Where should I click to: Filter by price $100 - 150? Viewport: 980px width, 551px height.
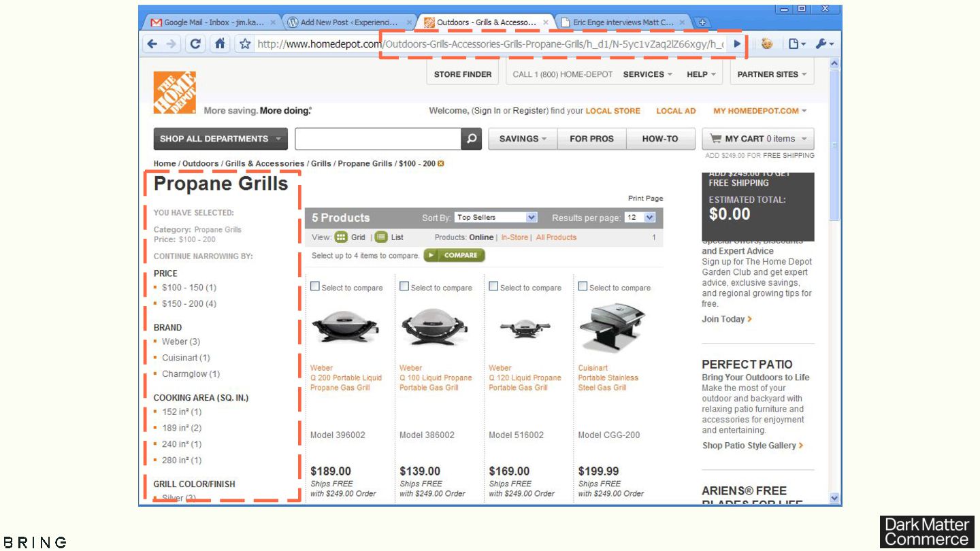189,288
